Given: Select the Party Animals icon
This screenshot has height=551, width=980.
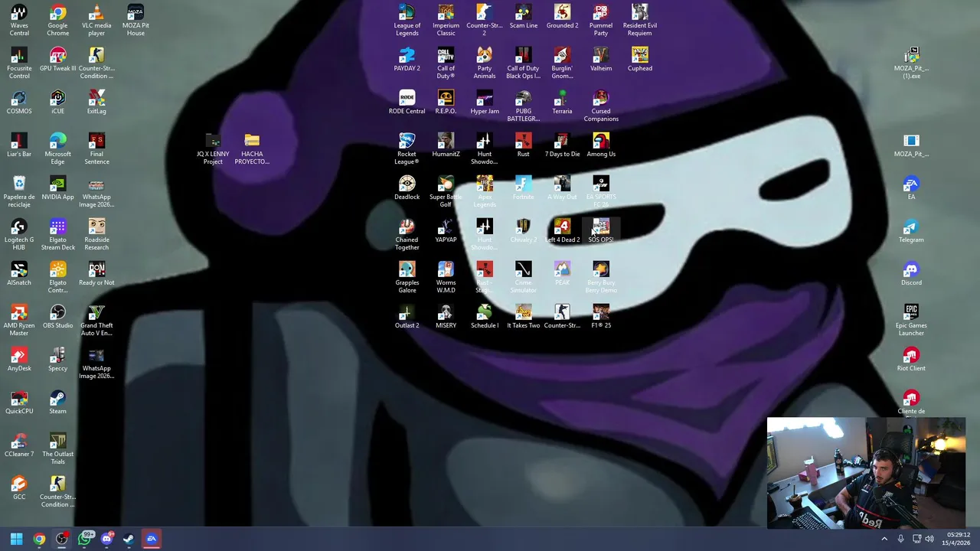Looking at the screenshot, I should tap(485, 63).
